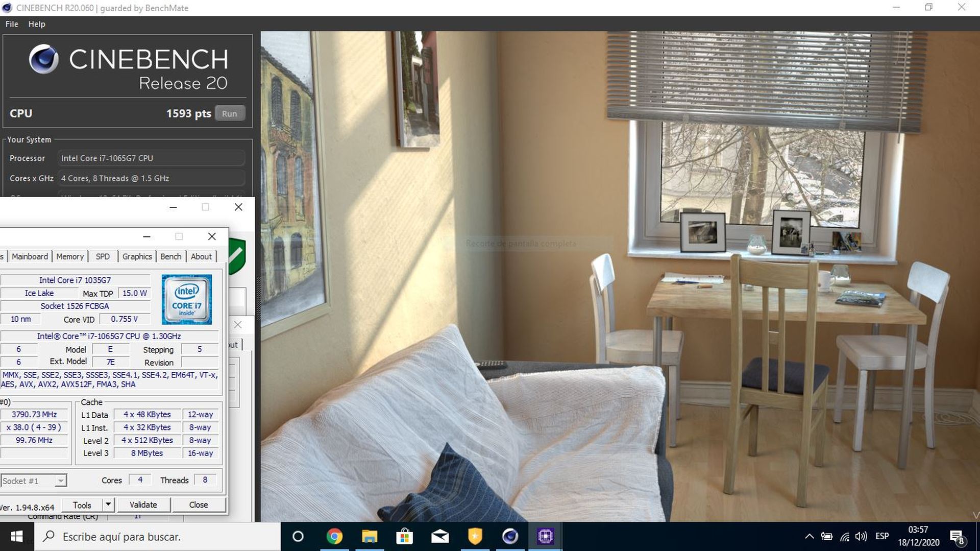Viewport: 980px width, 551px height.
Task: Open the SPD tab in CPU-Z
Action: coord(103,256)
